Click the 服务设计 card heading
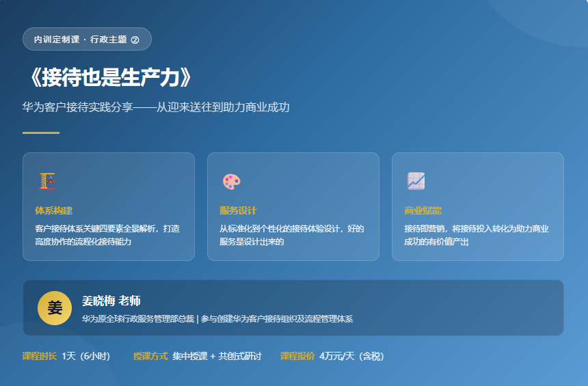The height and width of the screenshot is (386, 588). pos(238,210)
